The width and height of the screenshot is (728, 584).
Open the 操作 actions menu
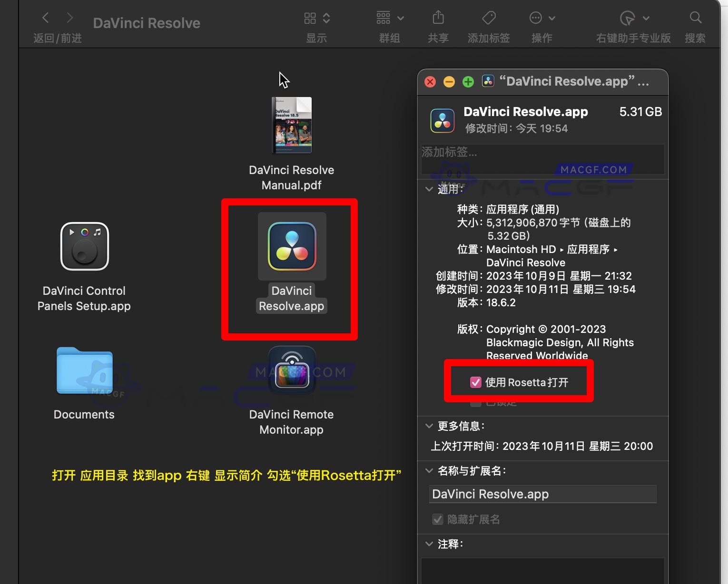pyautogui.click(x=541, y=18)
